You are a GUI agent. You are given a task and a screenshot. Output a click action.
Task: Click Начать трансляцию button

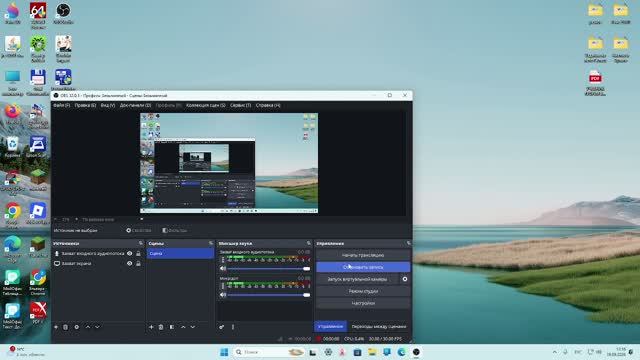363,255
